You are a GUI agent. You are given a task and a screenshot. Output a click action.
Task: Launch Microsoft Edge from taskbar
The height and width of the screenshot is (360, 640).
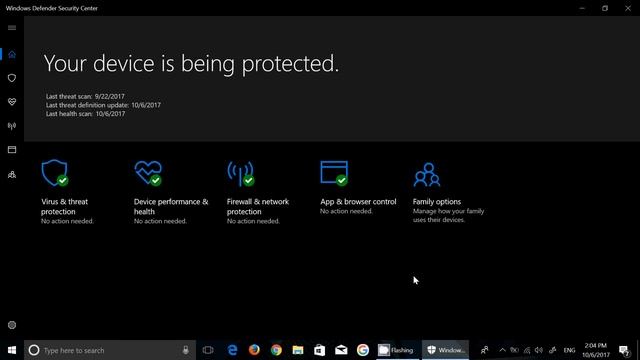[232, 350]
